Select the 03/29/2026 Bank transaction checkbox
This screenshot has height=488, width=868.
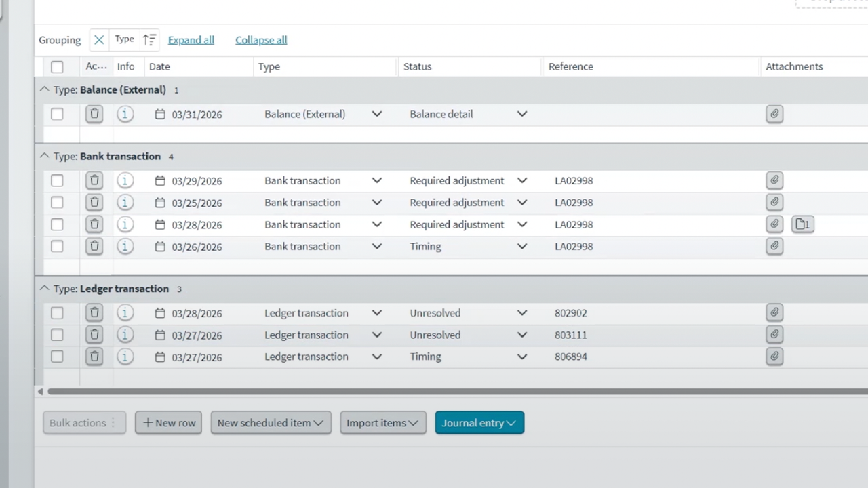point(57,180)
